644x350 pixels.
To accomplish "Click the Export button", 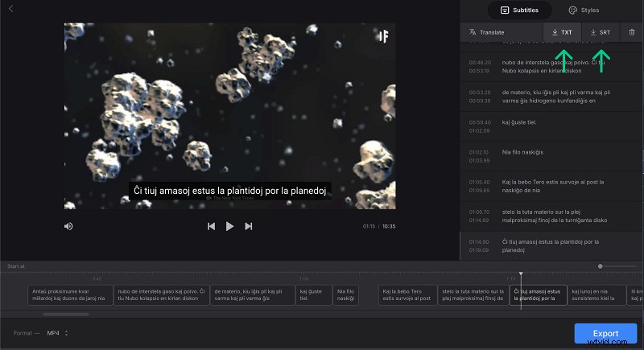I will (x=605, y=333).
